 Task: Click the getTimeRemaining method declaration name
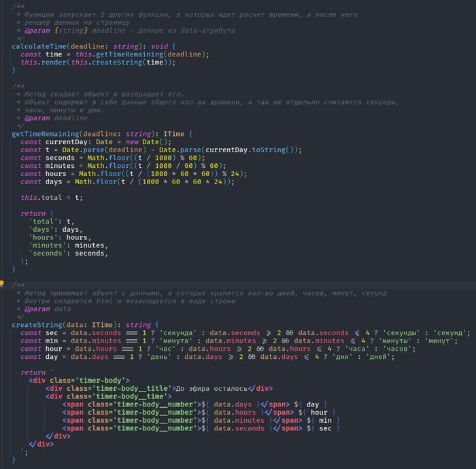(x=45, y=134)
